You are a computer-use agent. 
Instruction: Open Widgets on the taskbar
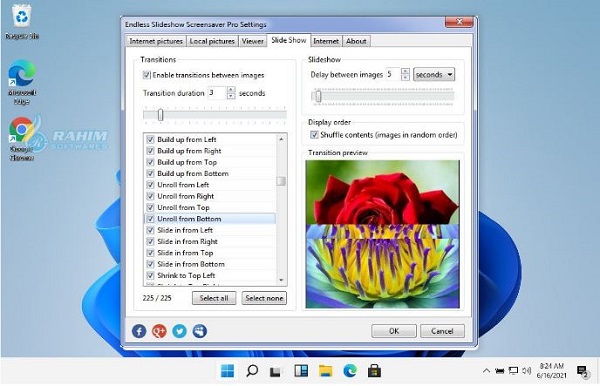(x=301, y=371)
